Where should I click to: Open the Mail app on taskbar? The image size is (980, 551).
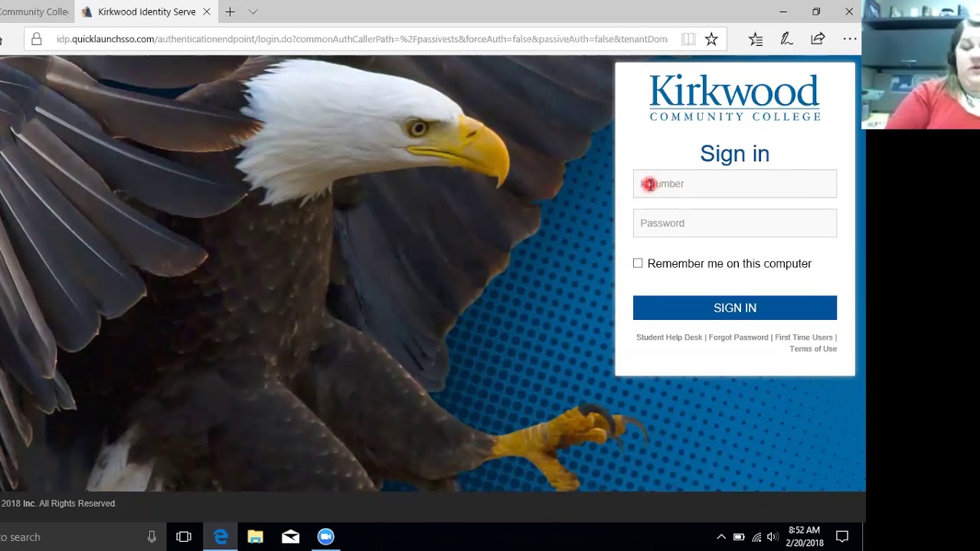(290, 537)
